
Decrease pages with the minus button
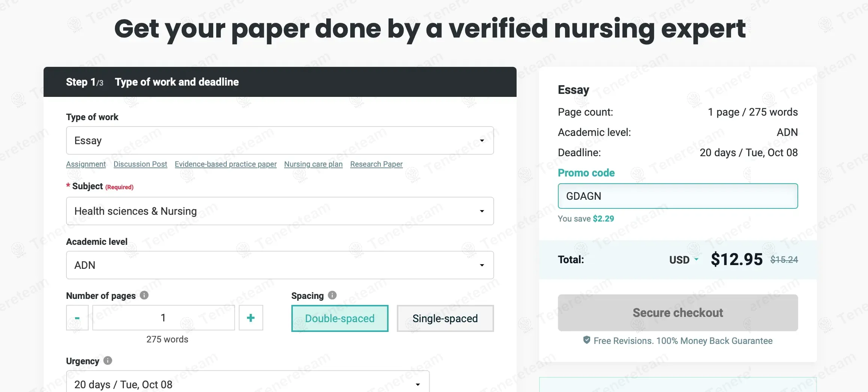(x=77, y=318)
